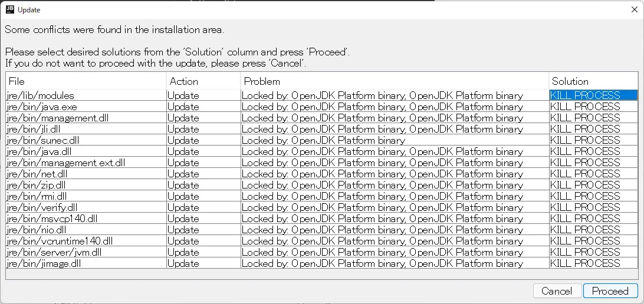Click the JetBrains icon in the title bar

9,9
